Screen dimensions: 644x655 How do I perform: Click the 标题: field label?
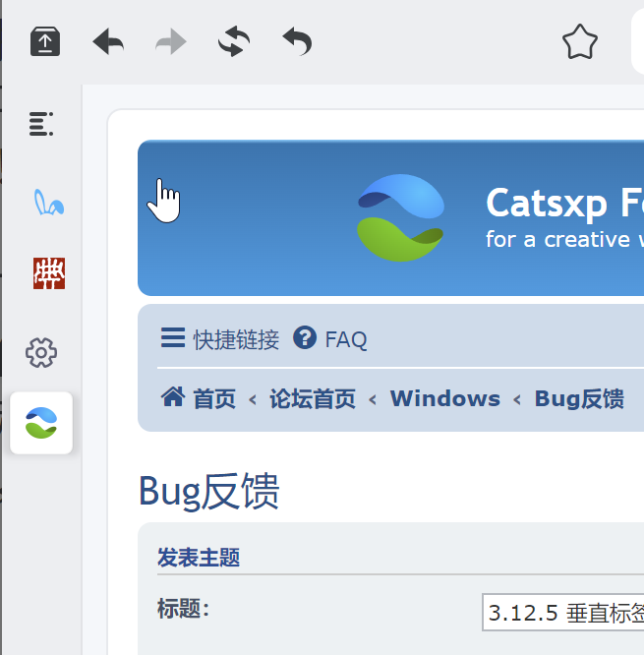point(183,609)
